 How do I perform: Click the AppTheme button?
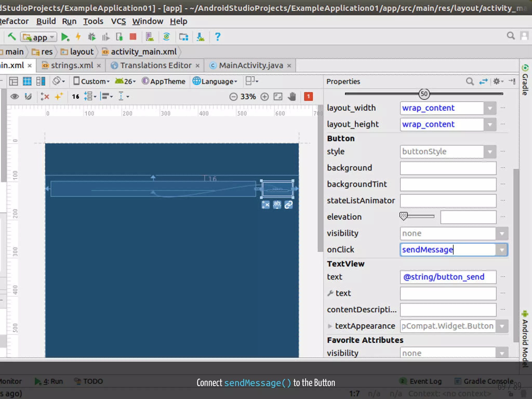164,81
